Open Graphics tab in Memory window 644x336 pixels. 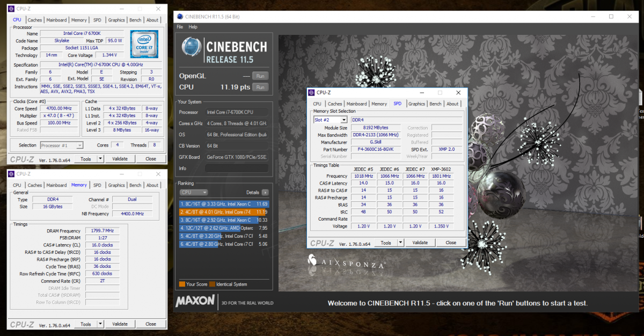[x=116, y=185]
